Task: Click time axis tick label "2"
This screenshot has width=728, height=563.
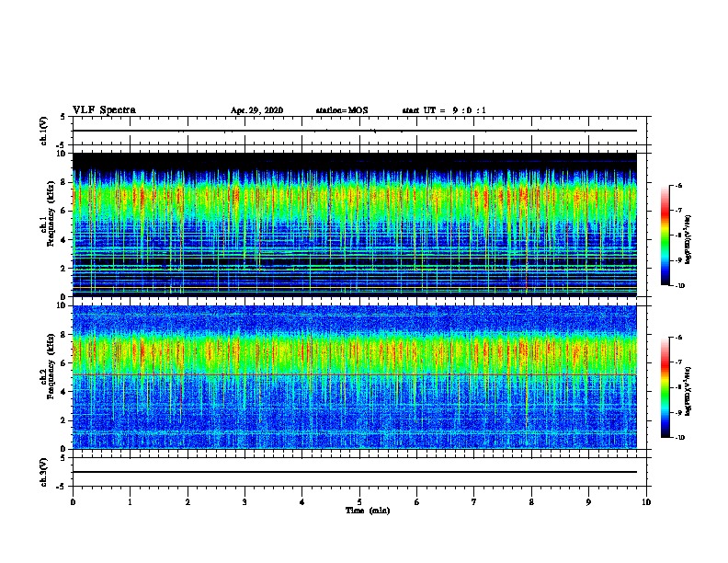Action: click(x=188, y=502)
